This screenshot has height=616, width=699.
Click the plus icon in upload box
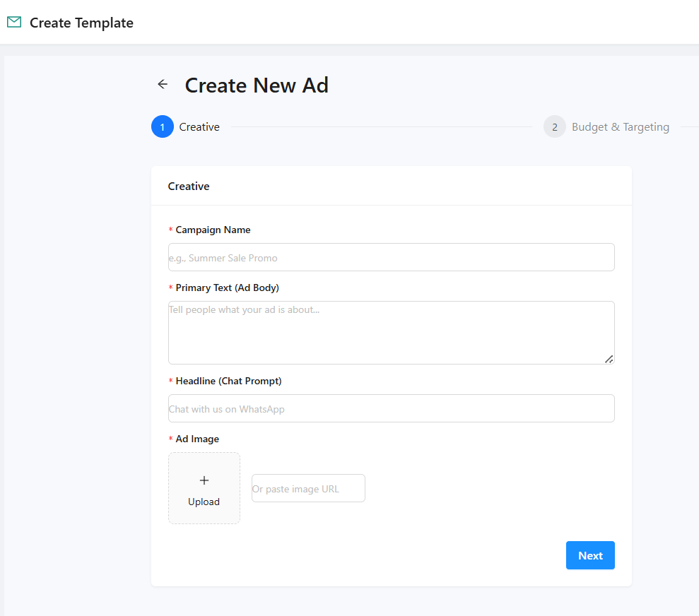[x=204, y=480]
